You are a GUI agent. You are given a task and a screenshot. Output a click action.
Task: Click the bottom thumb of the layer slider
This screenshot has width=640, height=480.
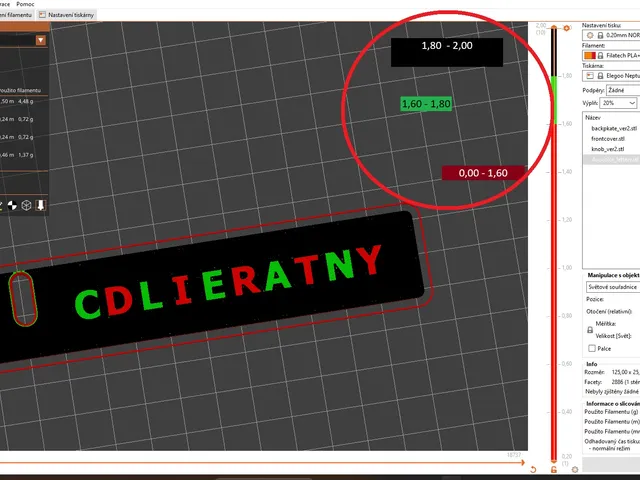(554, 460)
